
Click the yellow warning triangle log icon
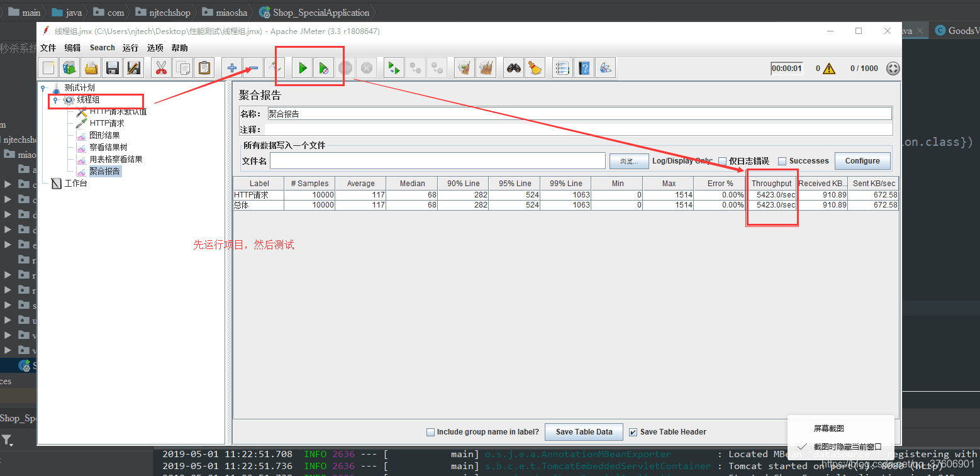click(829, 69)
